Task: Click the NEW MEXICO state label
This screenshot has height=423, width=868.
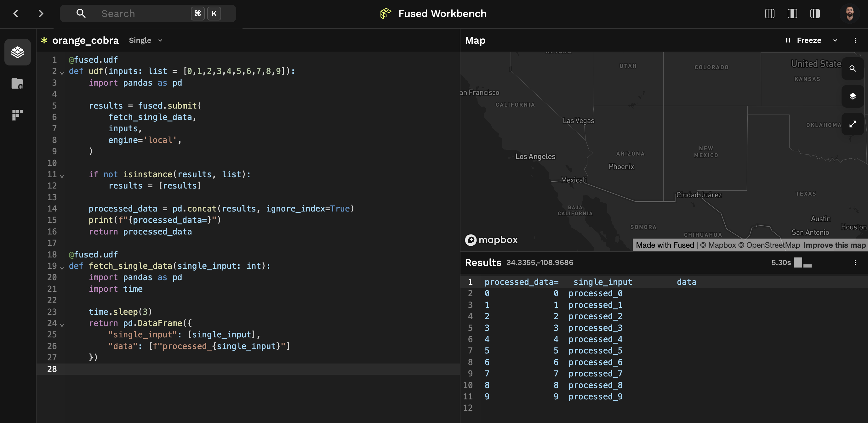Action: point(706,152)
